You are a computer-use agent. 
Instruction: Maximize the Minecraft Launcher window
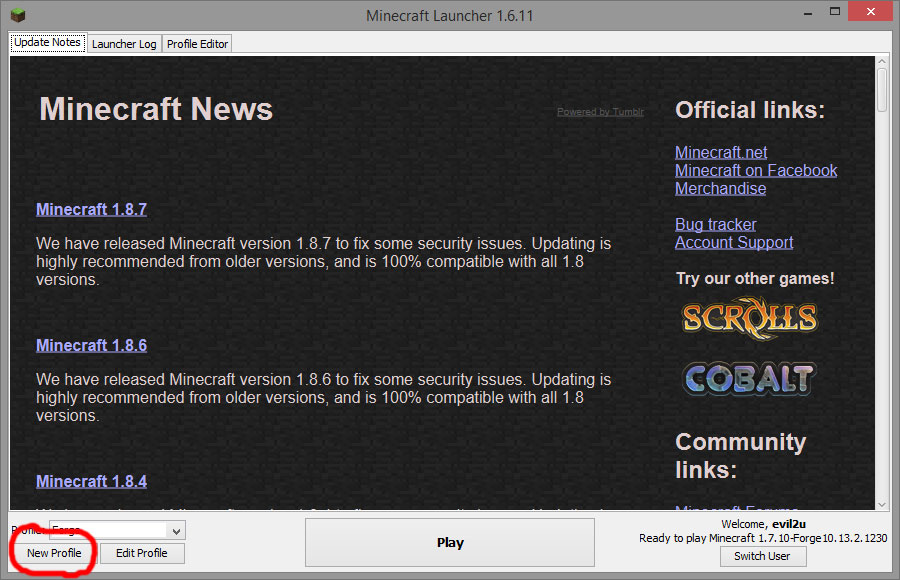(835, 11)
